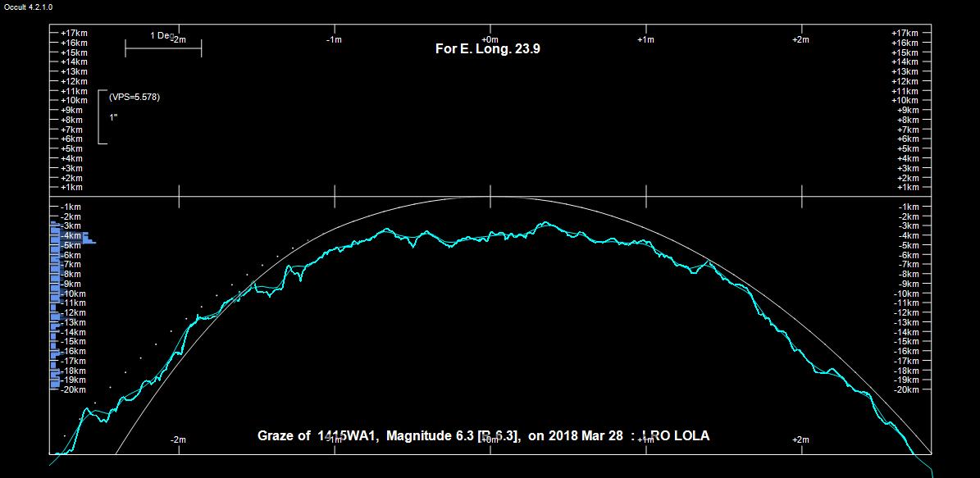The image size is (980, 478).
Task: Click the +2m marker on top axis
Action: tap(800, 39)
